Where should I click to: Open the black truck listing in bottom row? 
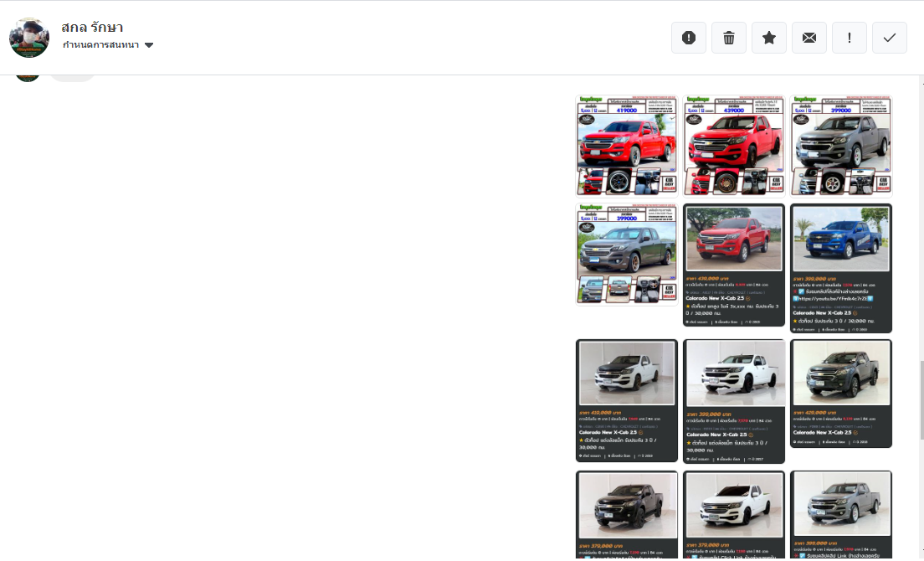click(627, 512)
